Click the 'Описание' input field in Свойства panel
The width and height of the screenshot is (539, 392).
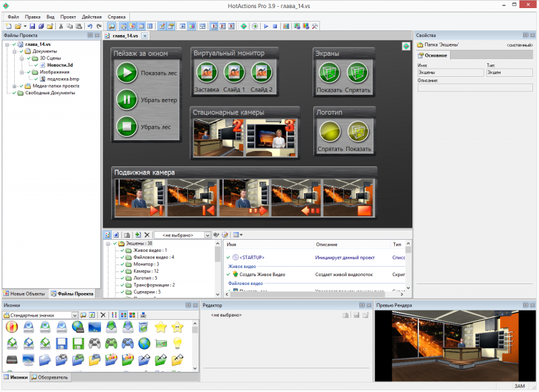pyautogui.click(x=475, y=88)
